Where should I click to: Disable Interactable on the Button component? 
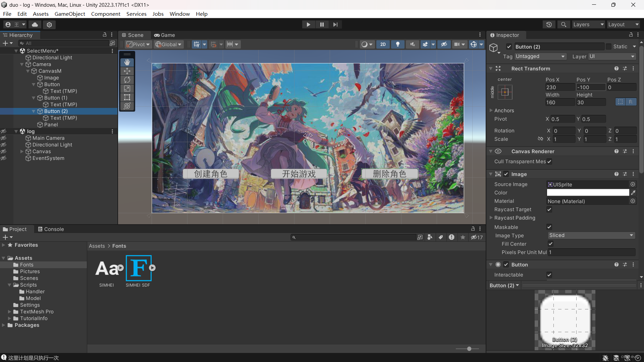(549, 275)
